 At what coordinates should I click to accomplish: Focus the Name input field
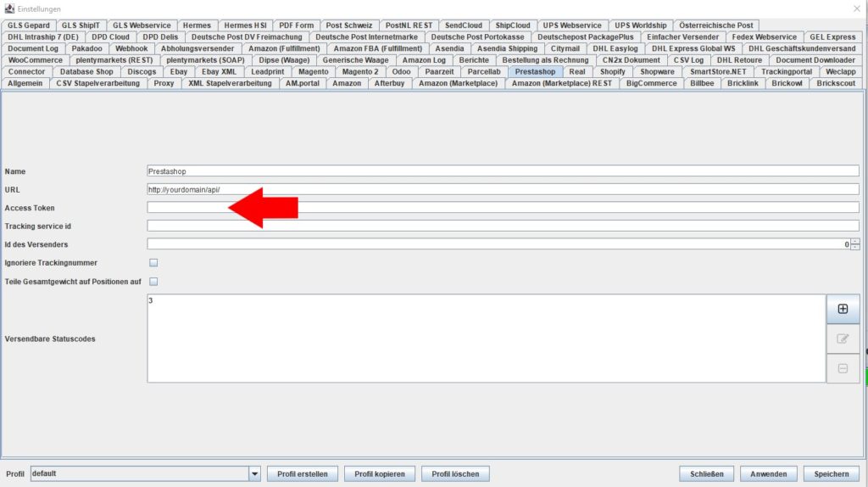pyautogui.click(x=503, y=171)
